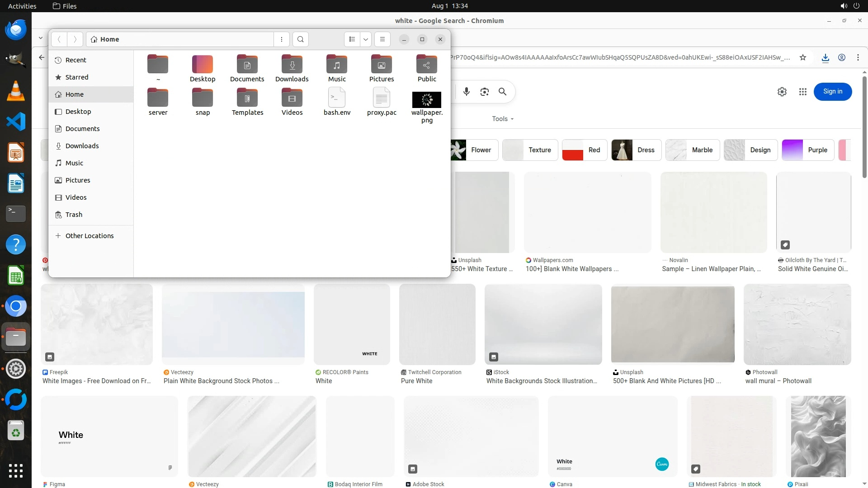Toggle list view in Files window

click(x=352, y=39)
